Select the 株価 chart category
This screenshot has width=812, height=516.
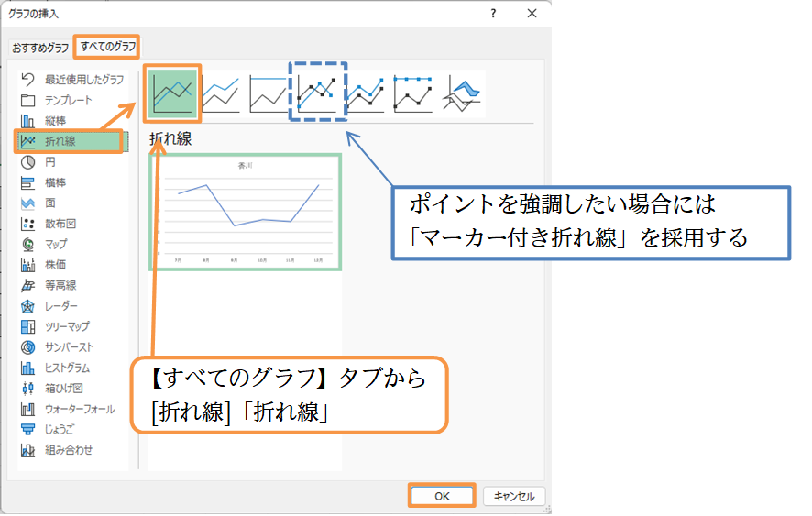[x=72, y=265]
